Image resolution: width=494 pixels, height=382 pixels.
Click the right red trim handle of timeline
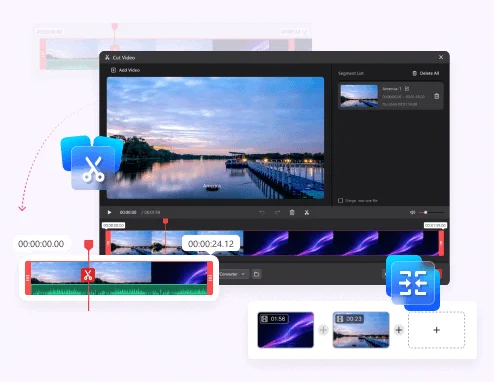(x=441, y=243)
